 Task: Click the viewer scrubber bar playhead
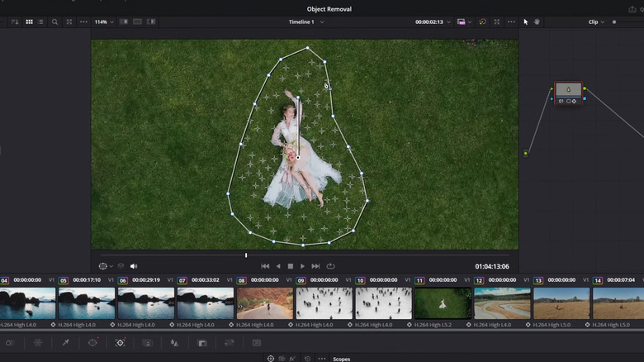[x=245, y=255]
